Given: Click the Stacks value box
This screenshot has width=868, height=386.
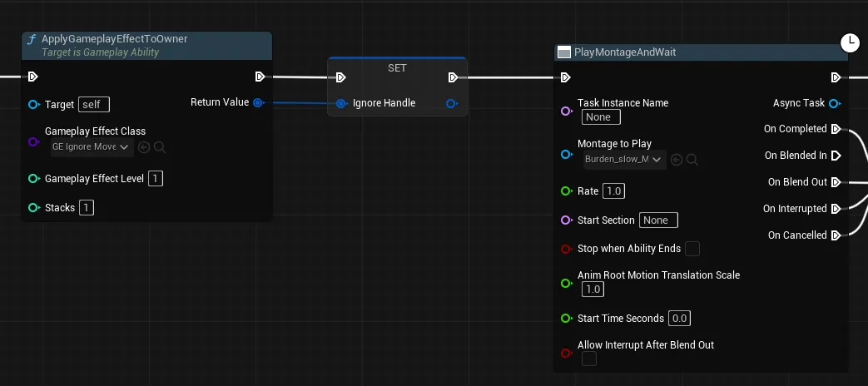Looking at the screenshot, I should tap(87, 208).
